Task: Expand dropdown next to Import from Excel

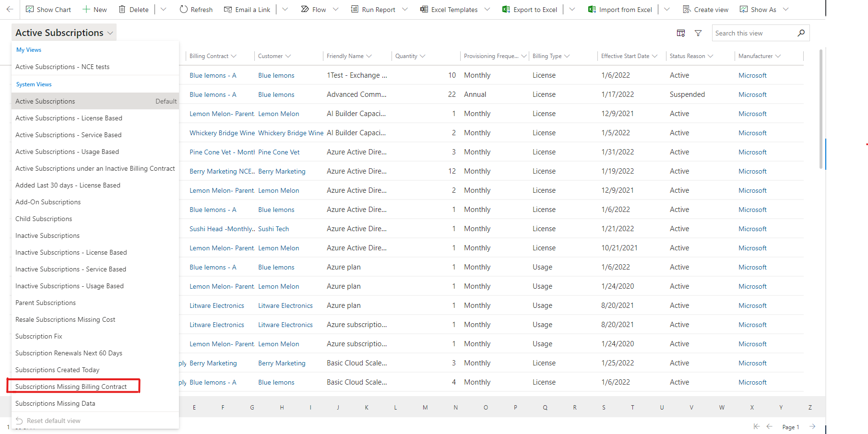Action: tap(667, 10)
